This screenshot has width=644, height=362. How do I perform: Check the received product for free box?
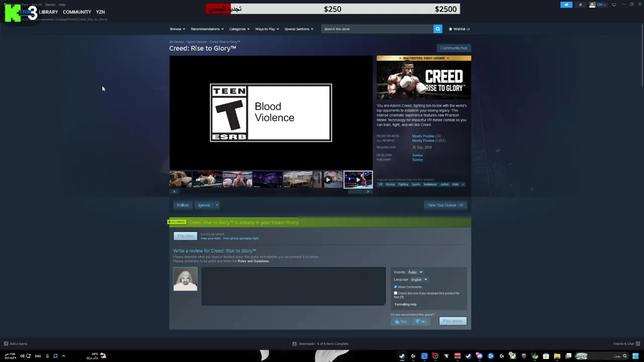coord(395,293)
